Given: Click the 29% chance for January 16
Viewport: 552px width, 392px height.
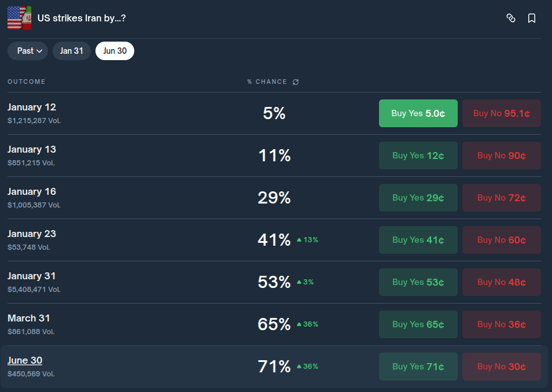Looking at the screenshot, I should click(274, 198).
